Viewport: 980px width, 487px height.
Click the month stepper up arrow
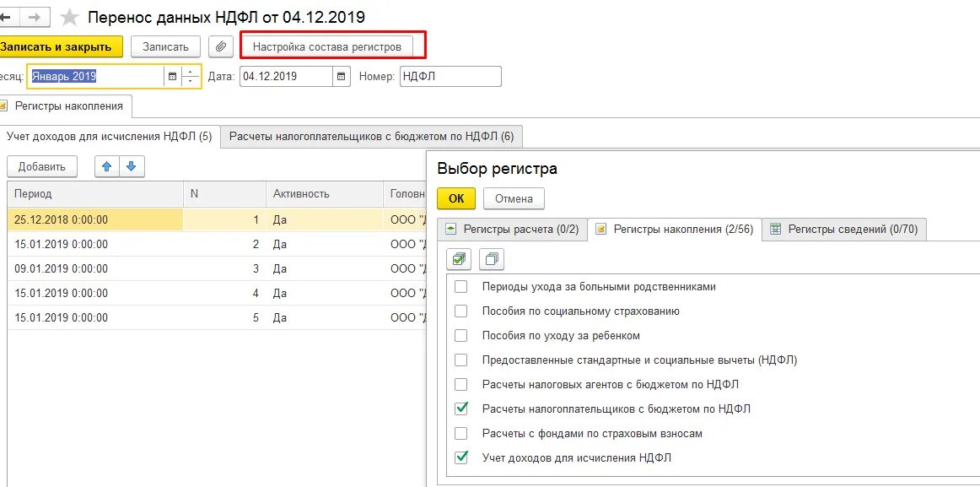point(191,72)
